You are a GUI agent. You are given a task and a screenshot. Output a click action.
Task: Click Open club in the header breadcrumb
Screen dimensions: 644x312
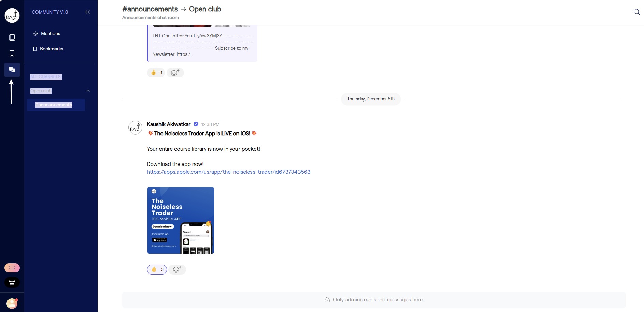205,9
